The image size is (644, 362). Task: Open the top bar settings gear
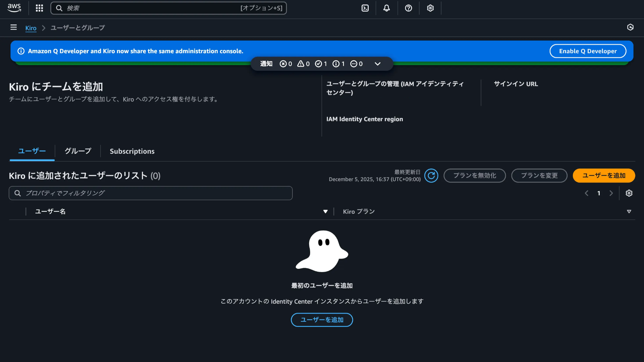click(430, 8)
